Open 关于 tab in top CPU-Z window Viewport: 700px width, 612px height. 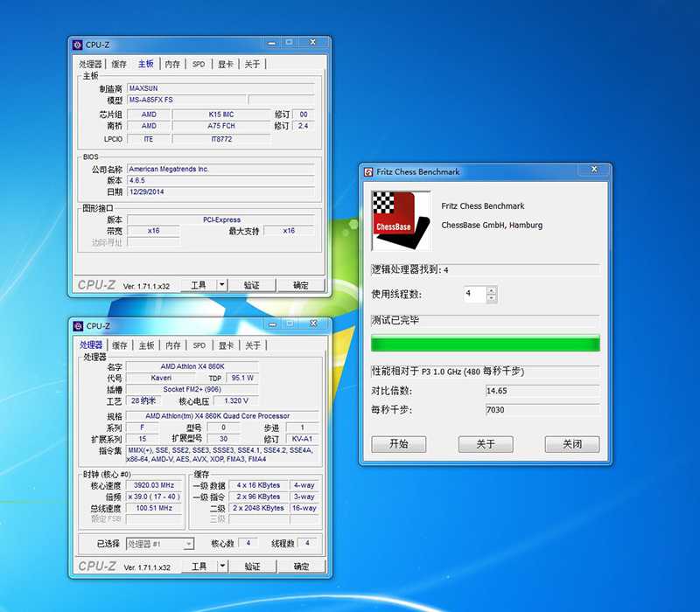pyautogui.click(x=252, y=64)
